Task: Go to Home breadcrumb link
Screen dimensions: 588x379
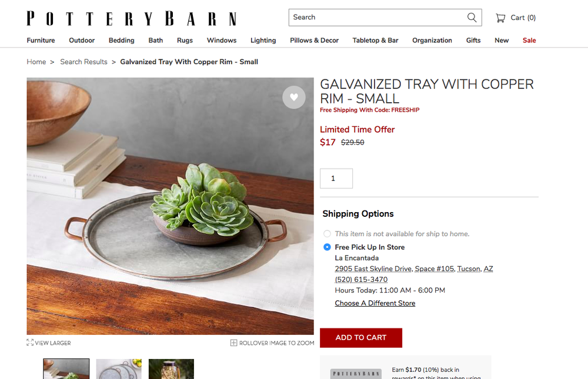Action: (36, 62)
